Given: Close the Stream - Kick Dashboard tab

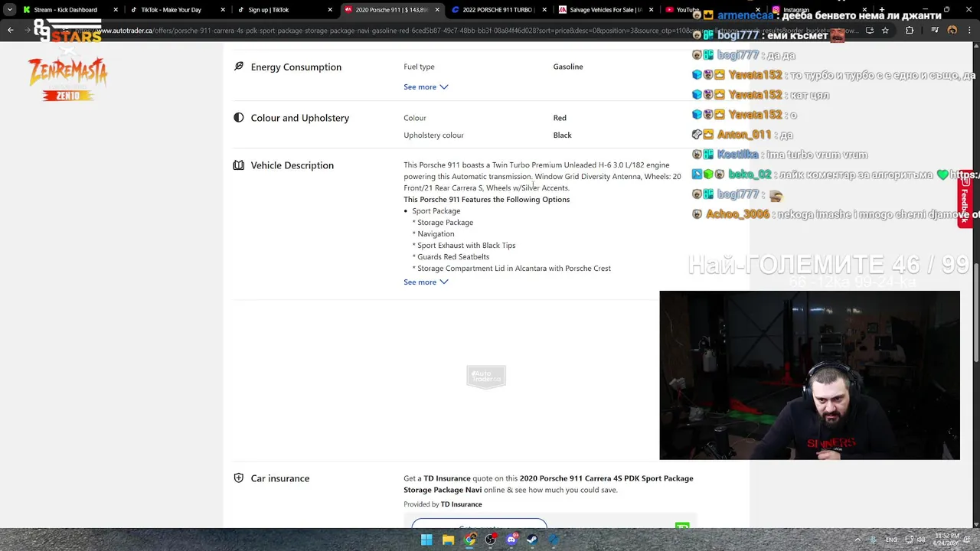Looking at the screenshot, I should point(116,10).
